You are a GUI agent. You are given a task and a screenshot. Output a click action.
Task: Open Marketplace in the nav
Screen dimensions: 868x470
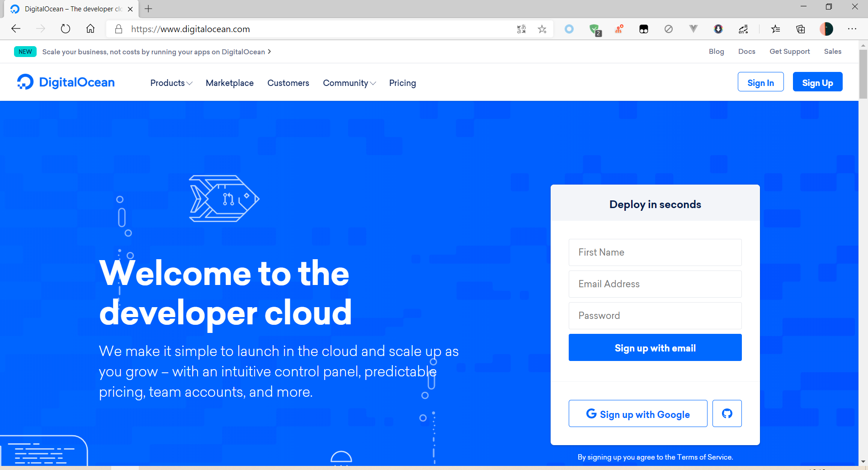coord(230,83)
